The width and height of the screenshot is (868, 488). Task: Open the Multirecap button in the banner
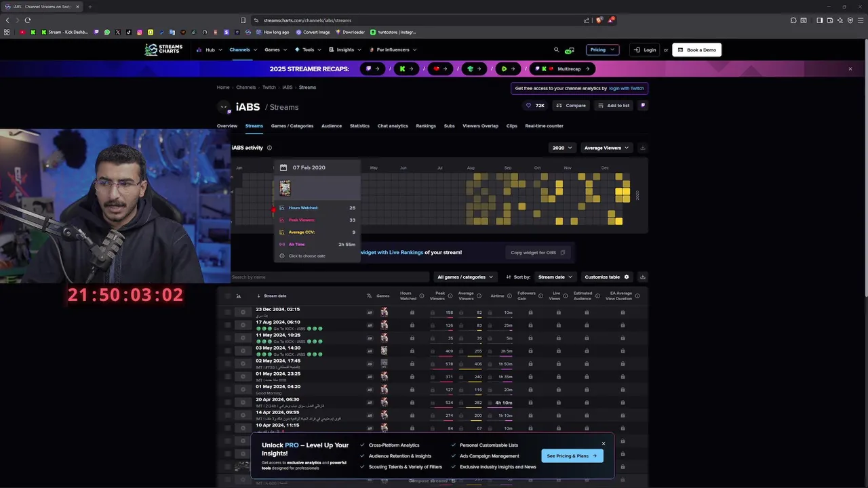pos(562,68)
